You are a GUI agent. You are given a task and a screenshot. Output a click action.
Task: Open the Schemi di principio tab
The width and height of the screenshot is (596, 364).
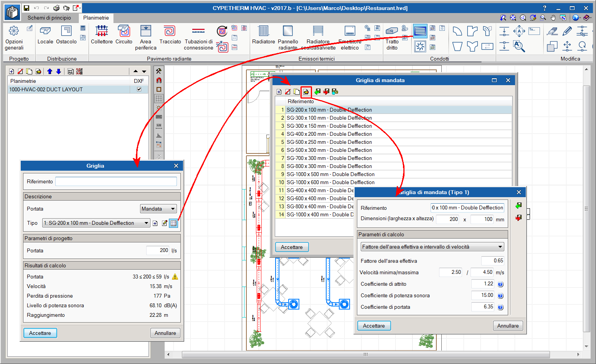pos(49,18)
